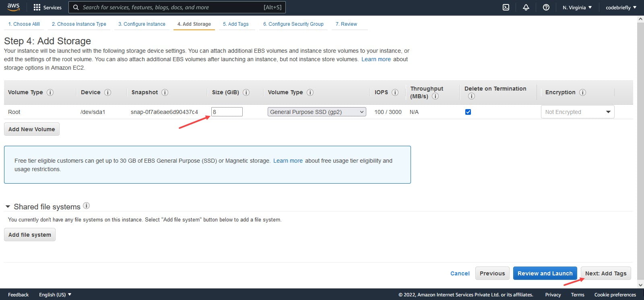The height and width of the screenshot is (300, 644).
Task: Open the codebriefly account menu
Action: [x=621, y=7]
